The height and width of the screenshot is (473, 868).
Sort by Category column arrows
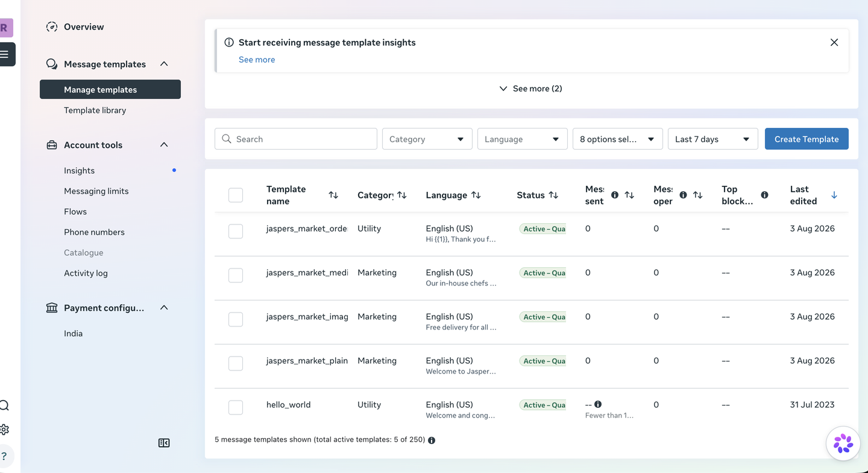(402, 195)
